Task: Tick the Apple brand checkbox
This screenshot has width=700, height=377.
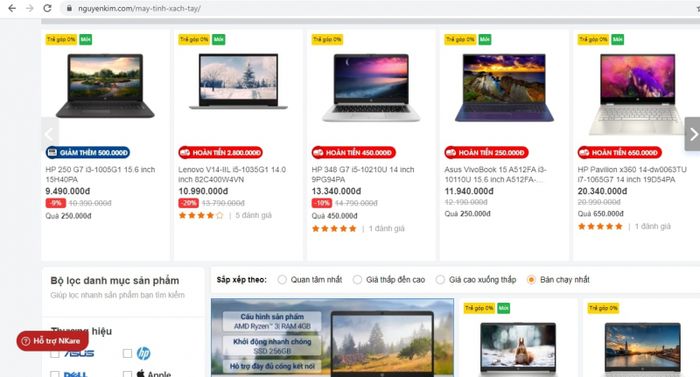Action: point(127,374)
